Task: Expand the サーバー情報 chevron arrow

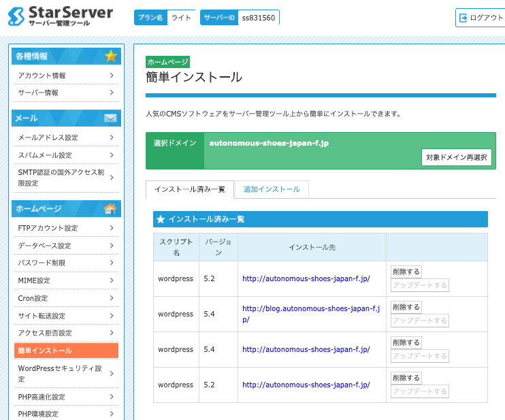Action: click(111, 93)
